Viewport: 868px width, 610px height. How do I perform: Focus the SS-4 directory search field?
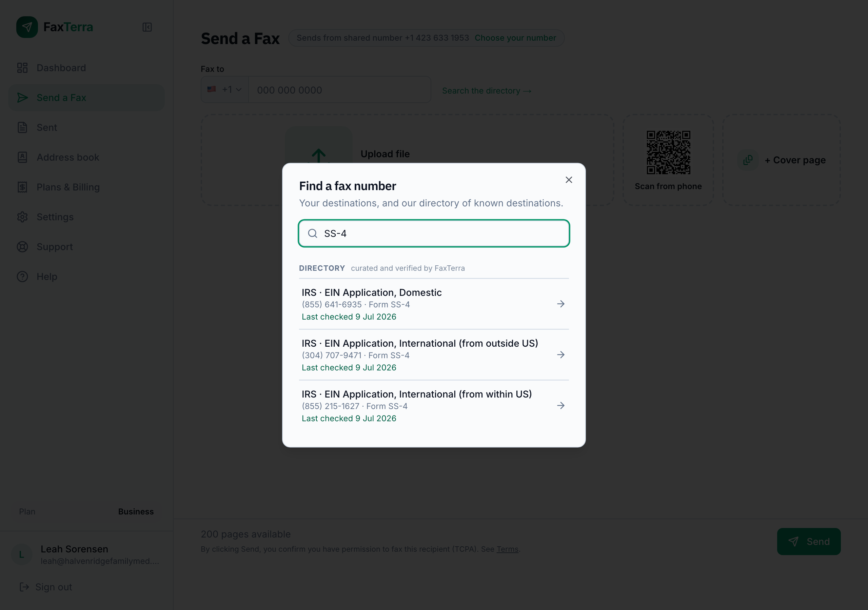pyautogui.click(x=434, y=233)
